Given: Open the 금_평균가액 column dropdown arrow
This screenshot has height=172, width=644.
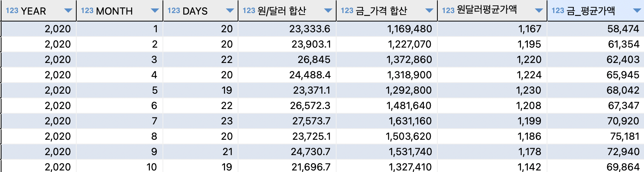Looking at the screenshot, I should 636,11.
